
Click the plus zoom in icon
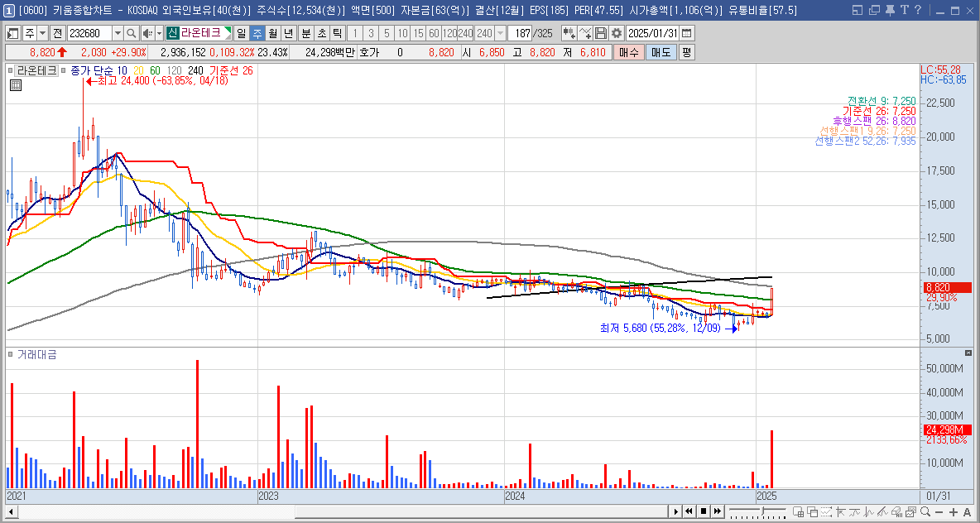[x=954, y=512]
